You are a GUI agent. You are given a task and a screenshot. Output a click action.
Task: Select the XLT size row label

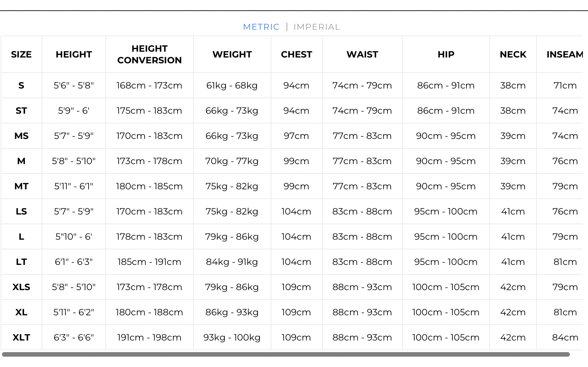[x=21, y=338]
